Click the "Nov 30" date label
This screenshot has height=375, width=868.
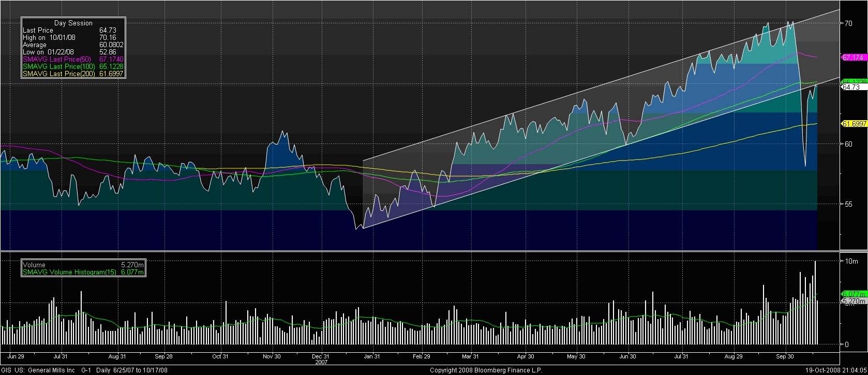pyautogui.click(x=272, y=357)
